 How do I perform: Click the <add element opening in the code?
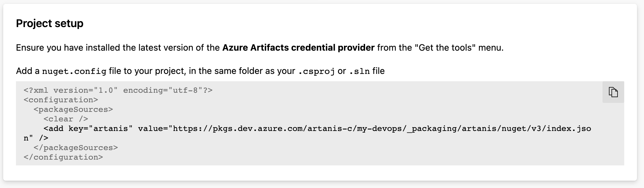pyautogui.click(x=53, y=129)
